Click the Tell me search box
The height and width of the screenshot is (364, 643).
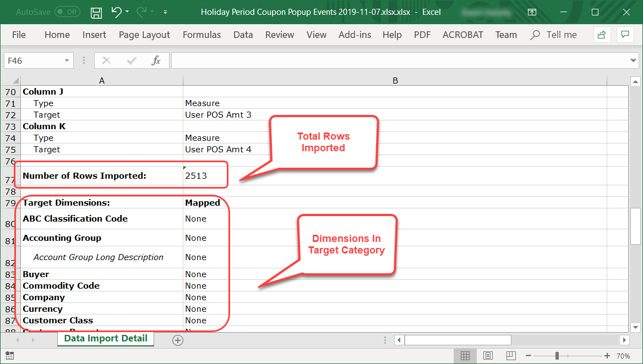click(561, 35)
